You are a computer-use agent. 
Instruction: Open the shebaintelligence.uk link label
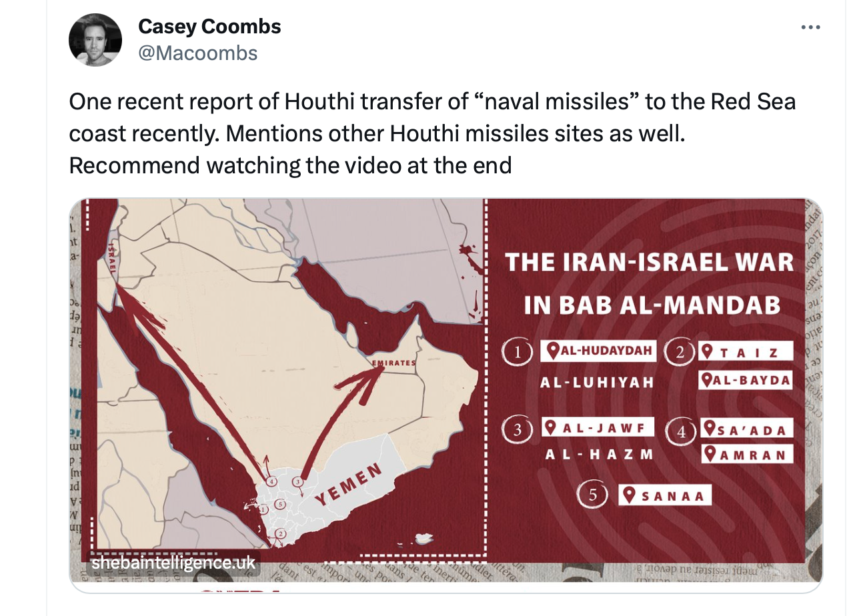click(x=173, y=563)
